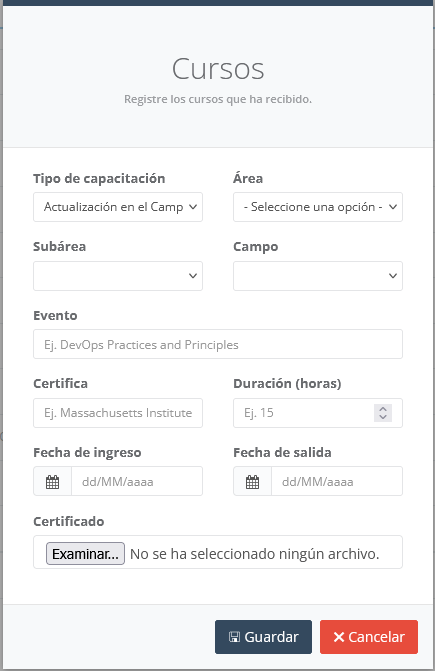This screenshot has height=671, width=435.
Task: Click the Cursos heading
Action: coord(218,68)
